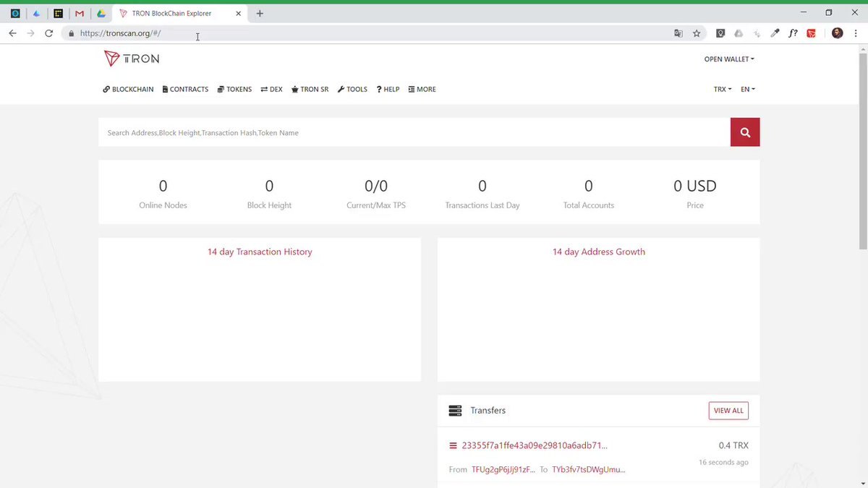Open the HELP menu
This screenshot has height=488, width=868.
coord(388,90)
